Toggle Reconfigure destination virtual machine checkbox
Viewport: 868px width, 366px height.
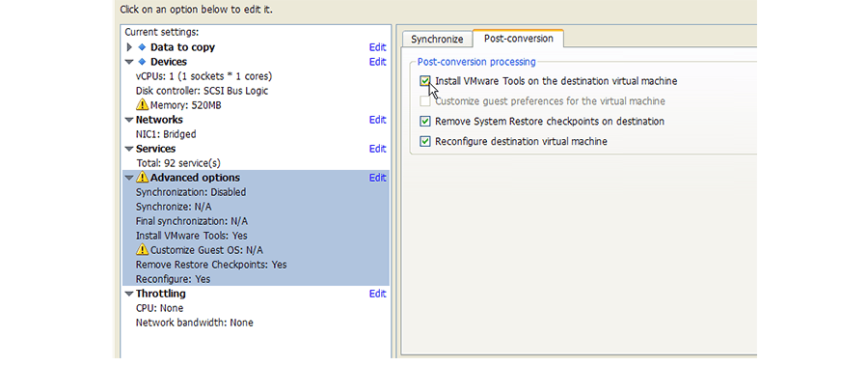(425, 141)
